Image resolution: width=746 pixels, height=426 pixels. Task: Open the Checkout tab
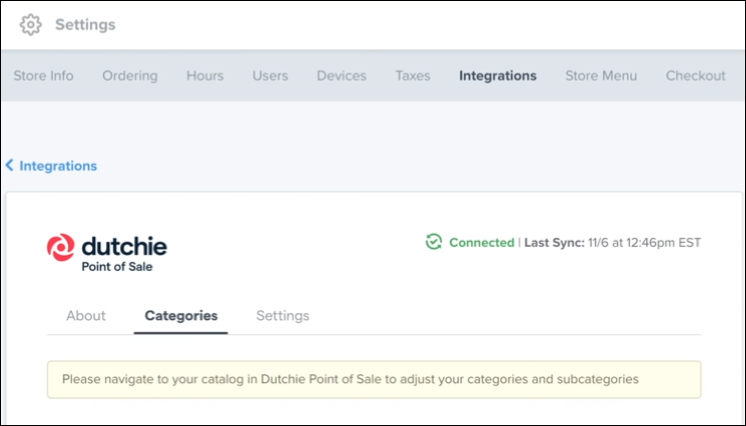click(696, 76)
